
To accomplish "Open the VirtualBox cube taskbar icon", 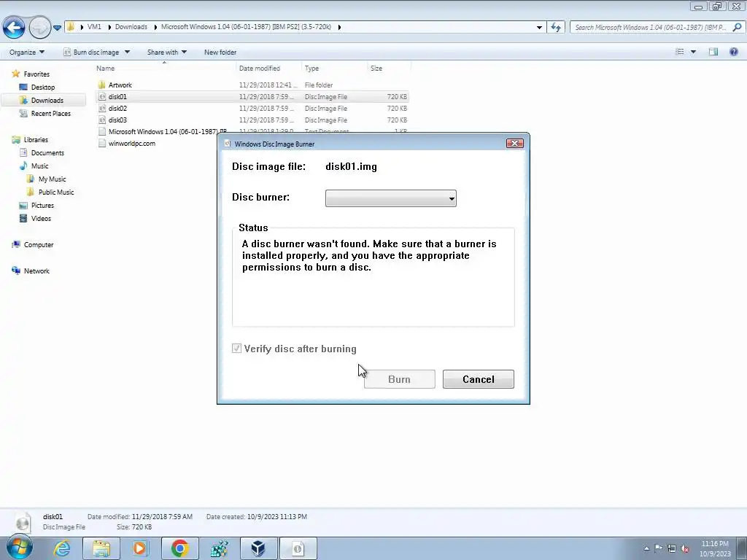I will click(x=258, y=548).
